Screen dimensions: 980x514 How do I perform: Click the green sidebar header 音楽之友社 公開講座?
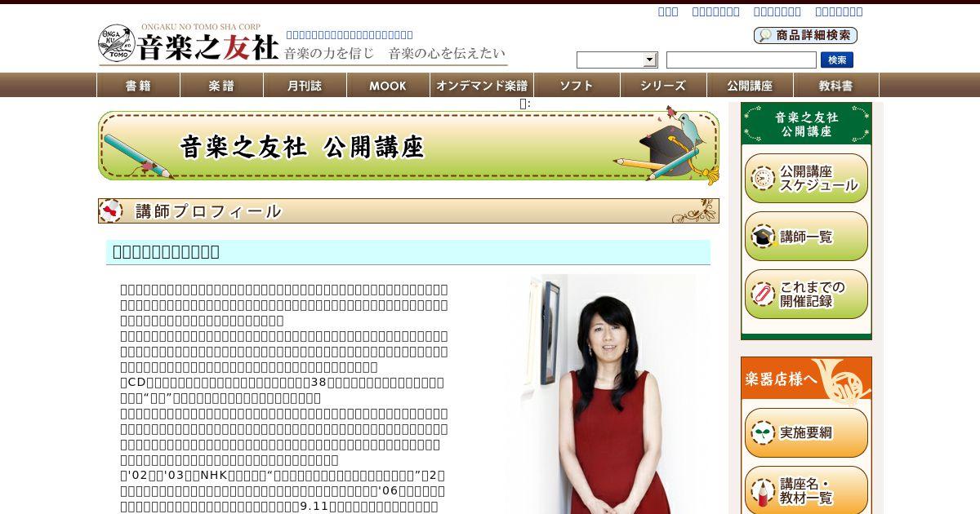pyautogui.click(x=806, y=124)
